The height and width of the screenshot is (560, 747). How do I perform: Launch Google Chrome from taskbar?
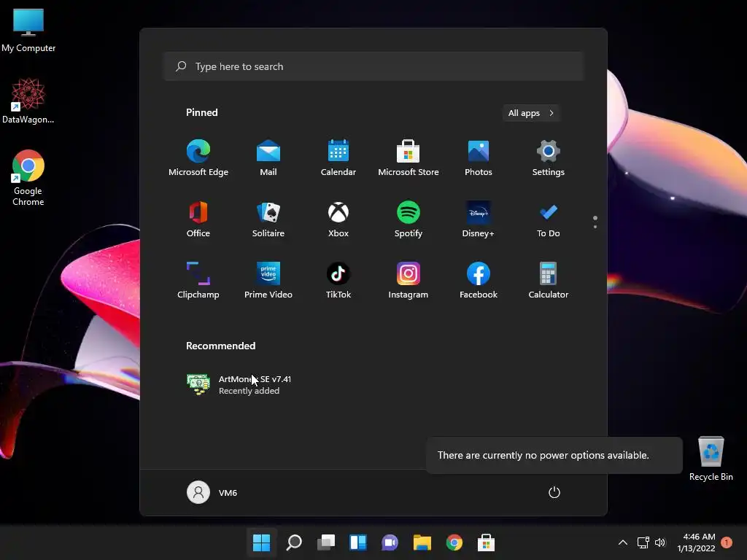pos(454,542)
